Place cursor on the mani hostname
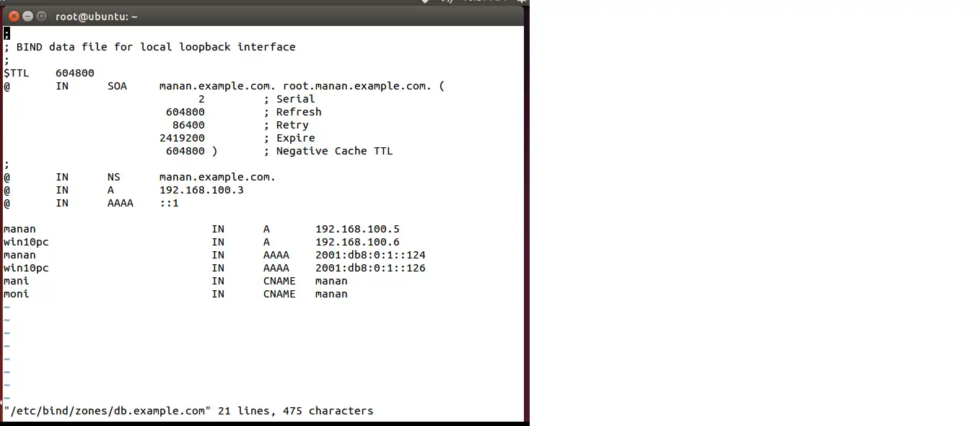The image size is (980, 426). tap(17, 281)
